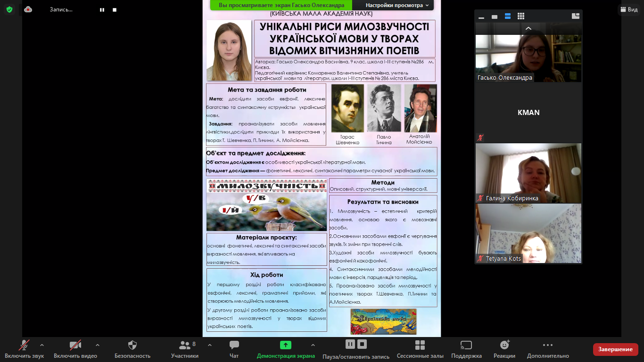Click the Запись... recording status text
Image resolution: width=644 pixels, height=362 pixels.
point(61,9)
